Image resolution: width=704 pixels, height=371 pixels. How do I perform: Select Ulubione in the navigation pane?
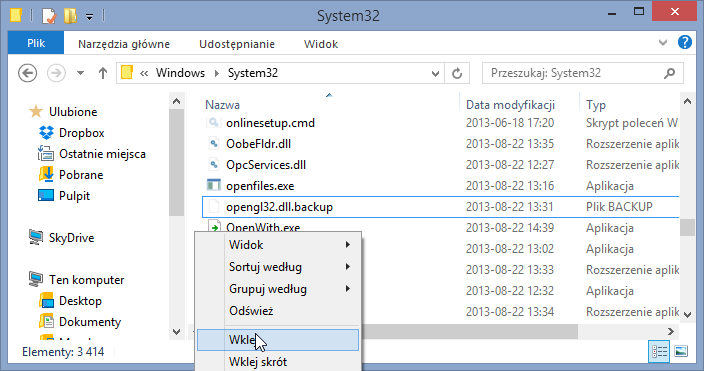coord(73,111)
